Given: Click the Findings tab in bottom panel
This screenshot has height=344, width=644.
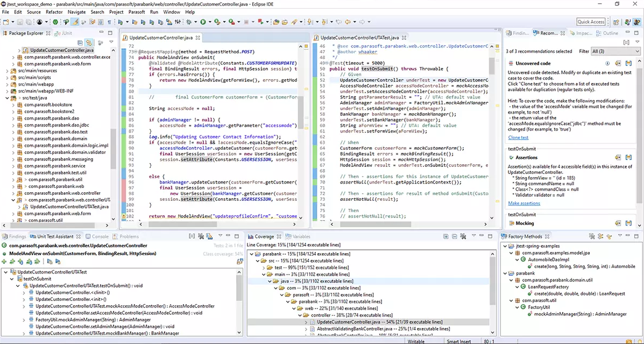Looking at the screenshot, I should click(x=15, y=236).
